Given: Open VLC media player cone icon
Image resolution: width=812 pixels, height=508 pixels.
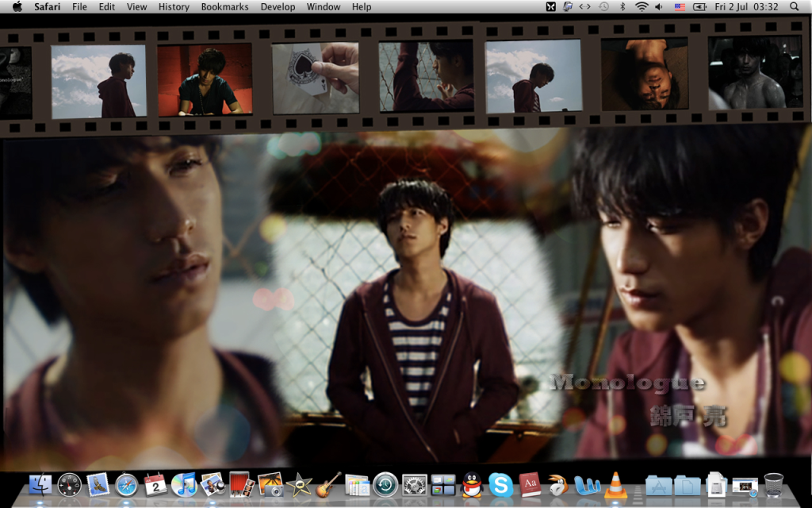Looking at the screenshot, I should click(x=615, y=484).
